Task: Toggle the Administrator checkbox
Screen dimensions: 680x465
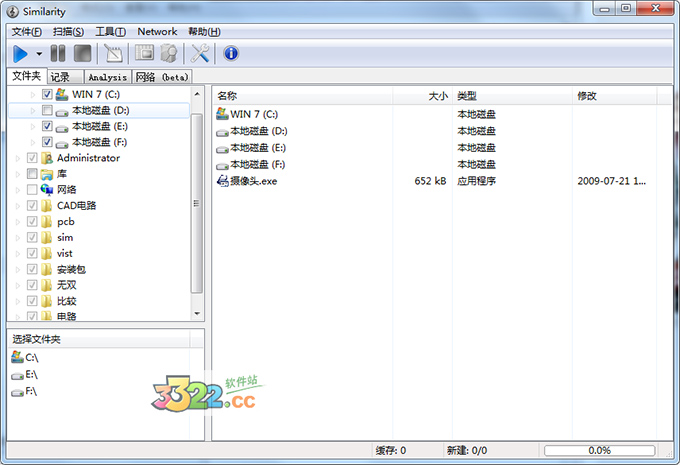Action: [32, 157]
